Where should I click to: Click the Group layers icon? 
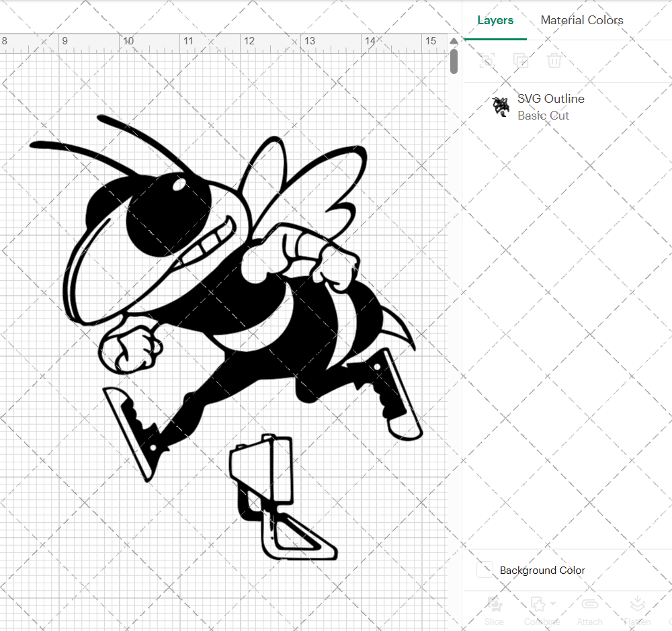487,60
